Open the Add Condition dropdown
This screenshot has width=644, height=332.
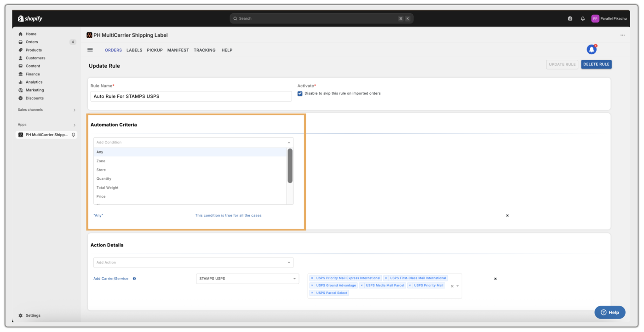click(x=193, y=143)
